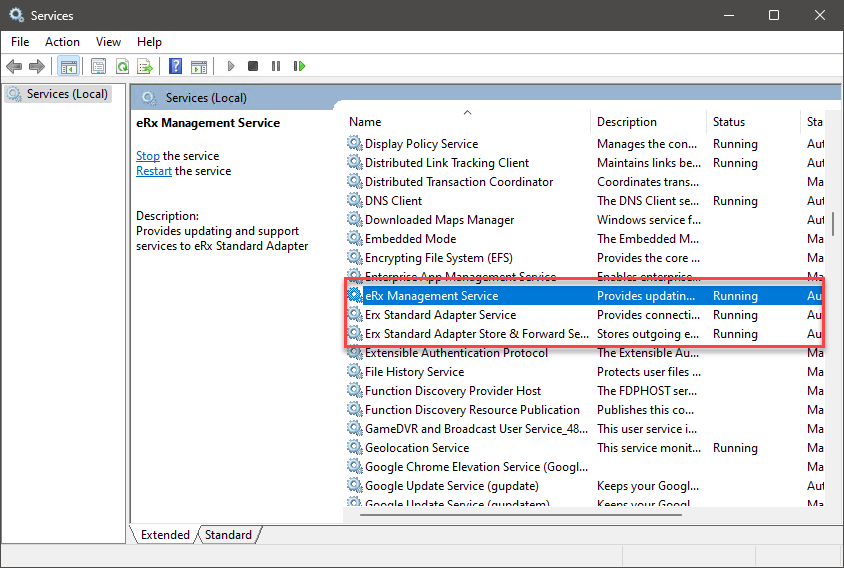Viewport: 844px width, 568px height.
Task: Select Distributed Transaction Coordinator row
Action: coord(584,181)
